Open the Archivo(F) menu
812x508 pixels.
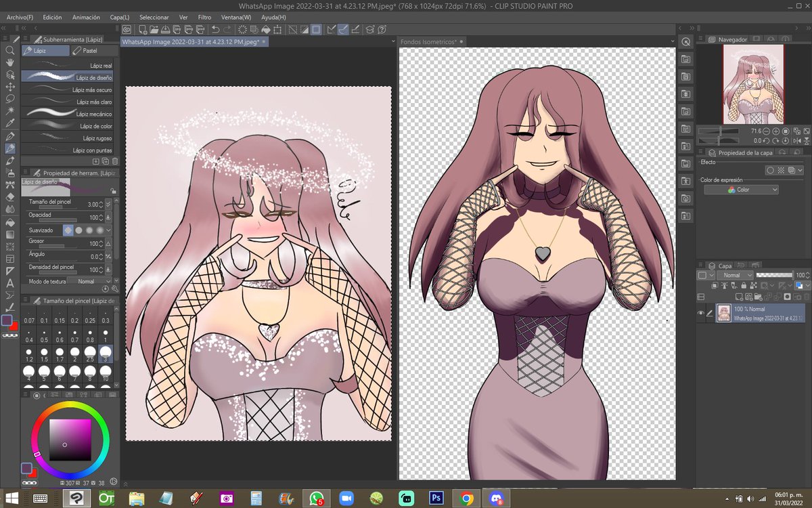[18, 17]
